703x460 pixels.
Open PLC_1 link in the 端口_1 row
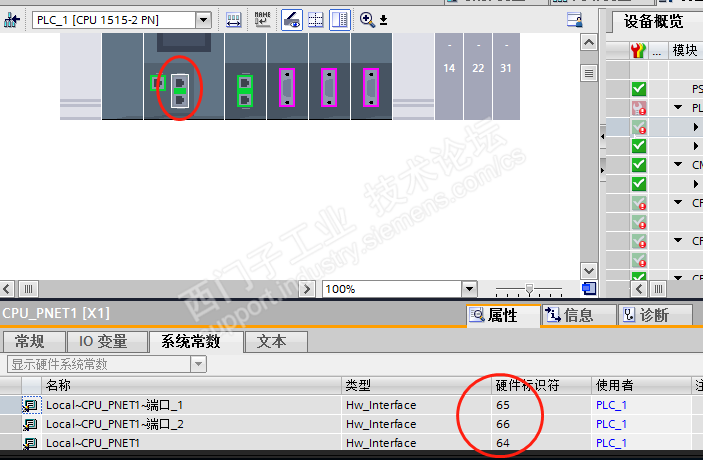[611, 405]
